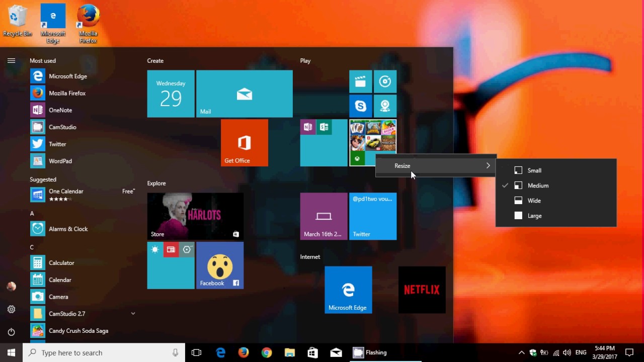This screenshot has width=644, height=362.
Task: Open the games collage tile
Action: tap(373, 143)
